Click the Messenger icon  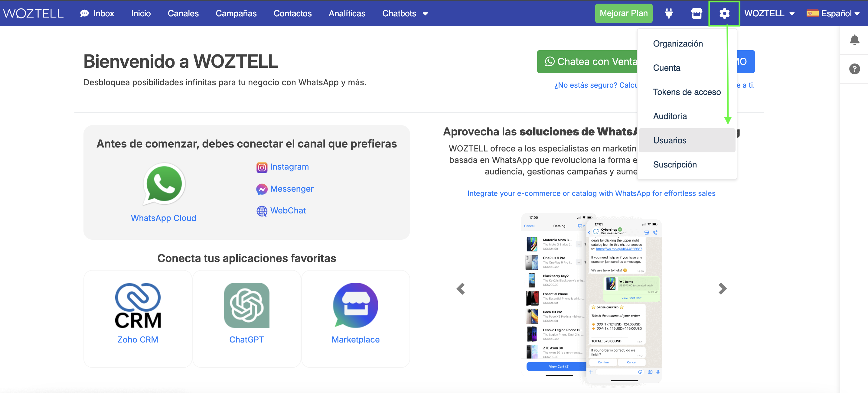pos(262,189)
